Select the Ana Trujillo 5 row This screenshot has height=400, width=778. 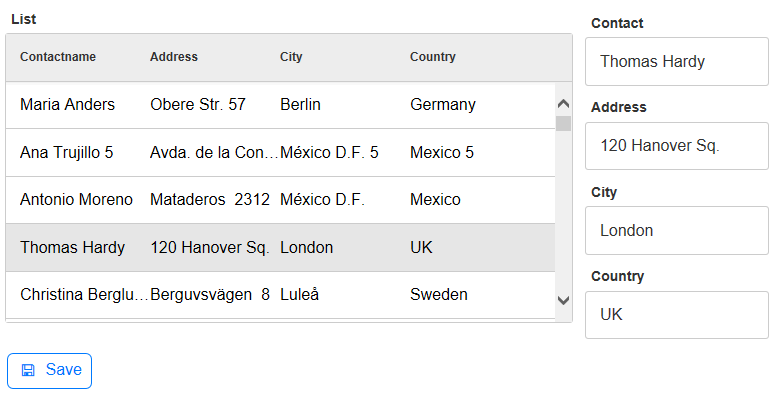point(280,152)
